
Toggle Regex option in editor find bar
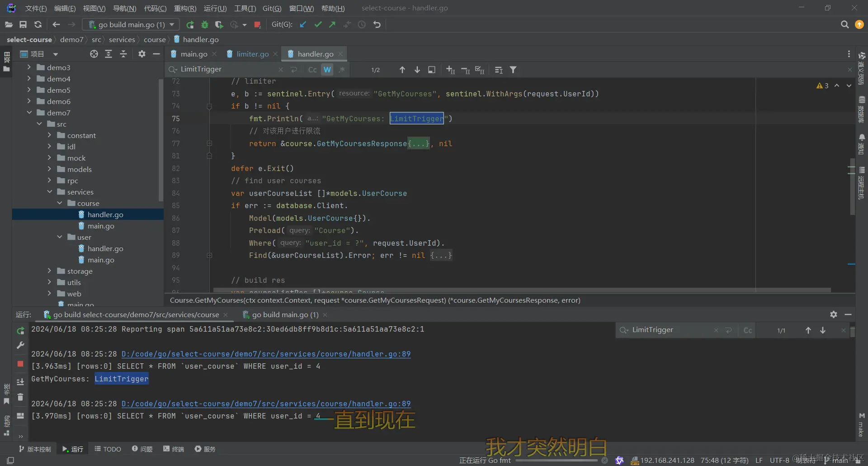click(342, 70)
